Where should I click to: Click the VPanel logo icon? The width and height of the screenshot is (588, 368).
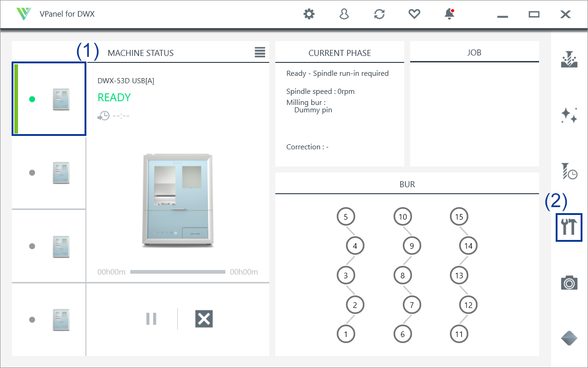pos(23,14)
